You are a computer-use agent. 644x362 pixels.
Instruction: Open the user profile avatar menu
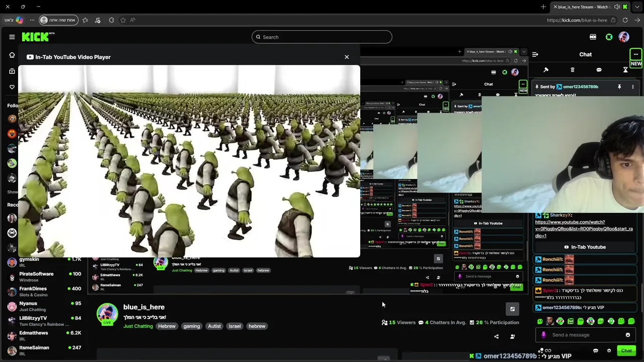pos(624,37)
